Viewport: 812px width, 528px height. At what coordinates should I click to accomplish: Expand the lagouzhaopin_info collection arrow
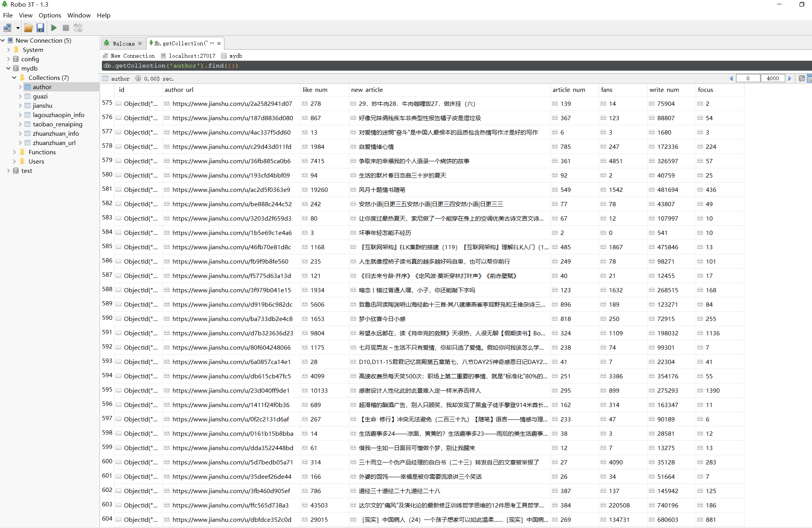coord(20,115)
